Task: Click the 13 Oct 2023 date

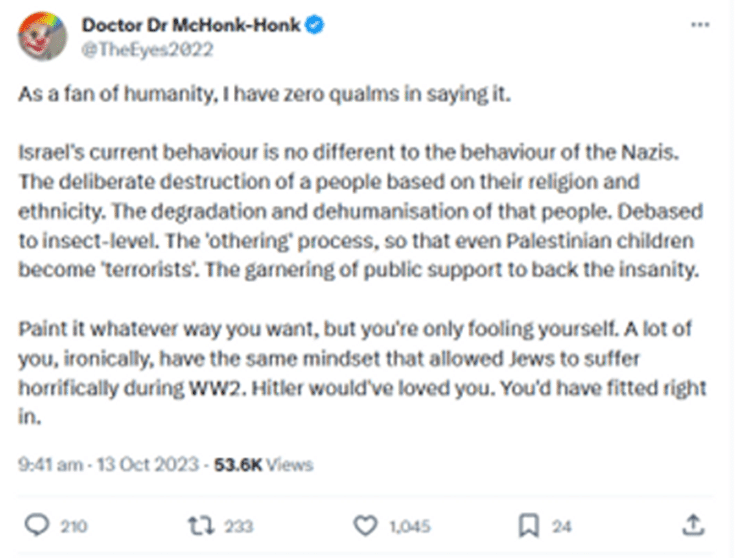Action: (148, 464)
